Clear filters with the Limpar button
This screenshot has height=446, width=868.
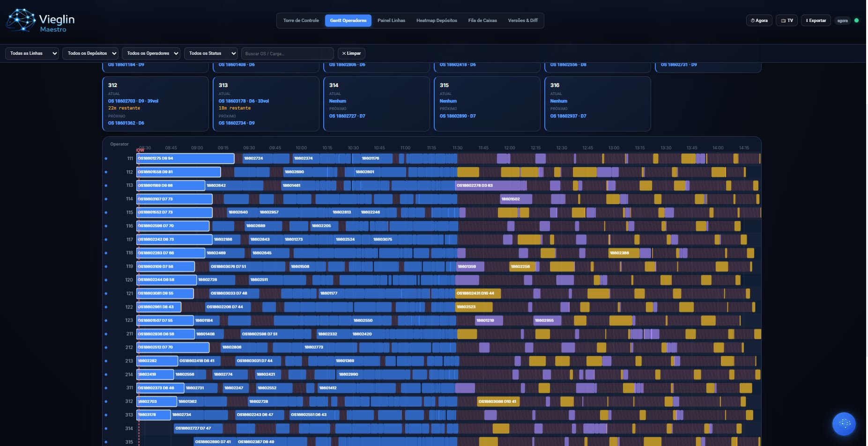351,53
